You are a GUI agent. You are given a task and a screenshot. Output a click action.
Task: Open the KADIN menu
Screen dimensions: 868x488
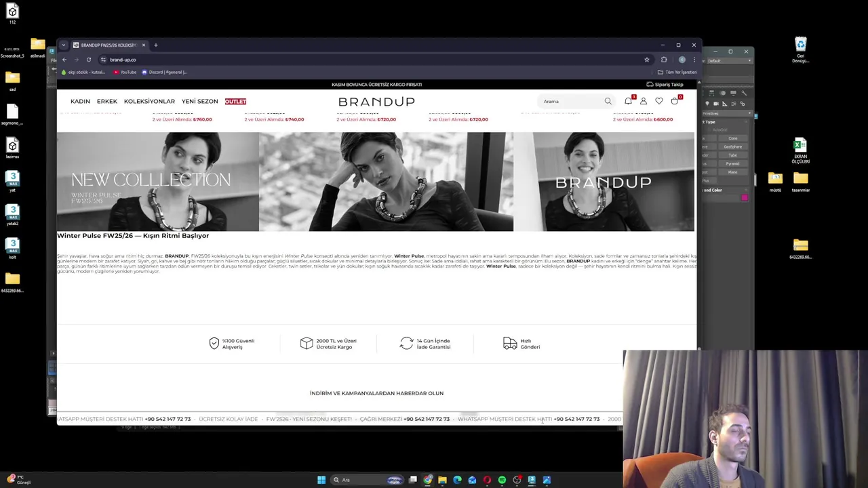coord(80,101)
